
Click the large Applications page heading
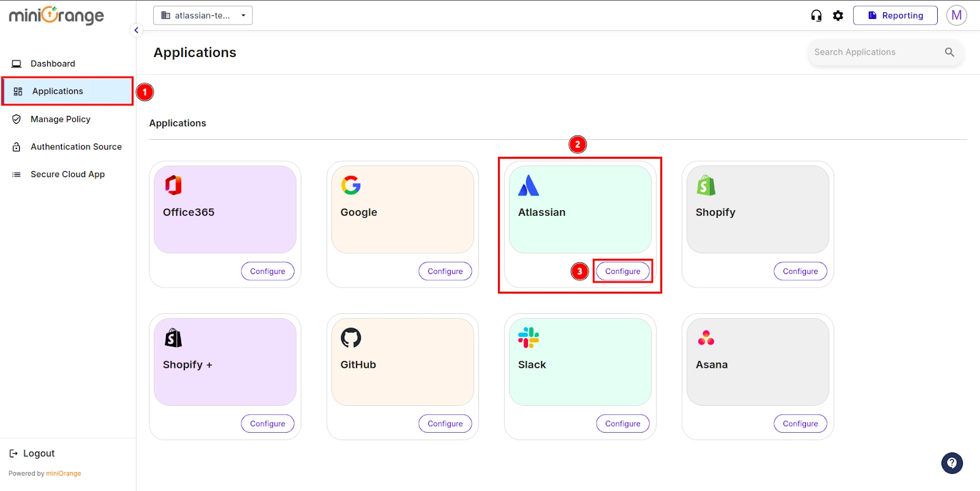pyautogui.click(x=195, y=53)
